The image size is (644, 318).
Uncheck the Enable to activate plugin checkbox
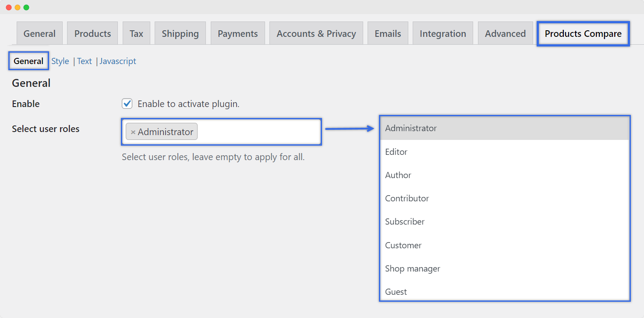coord(127,104)
